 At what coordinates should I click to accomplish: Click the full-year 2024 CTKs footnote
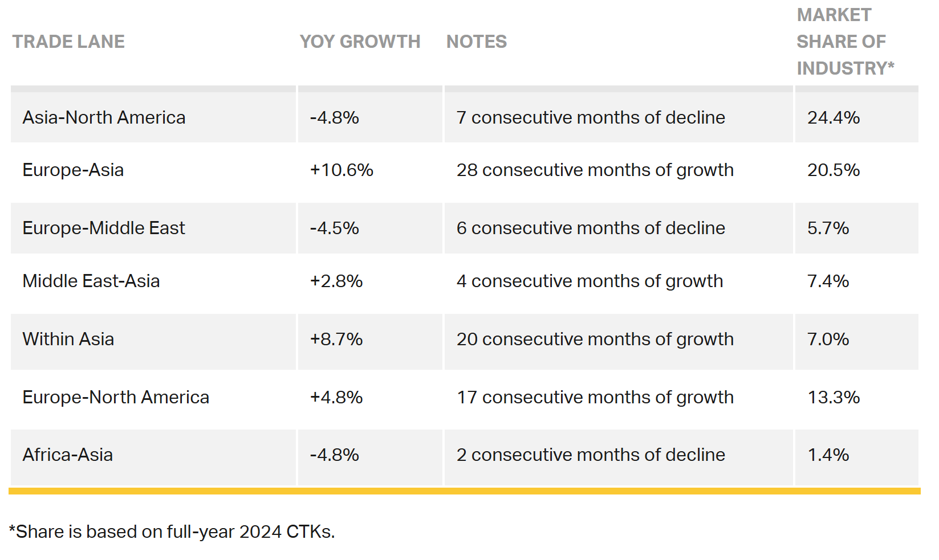coord(172,532)
